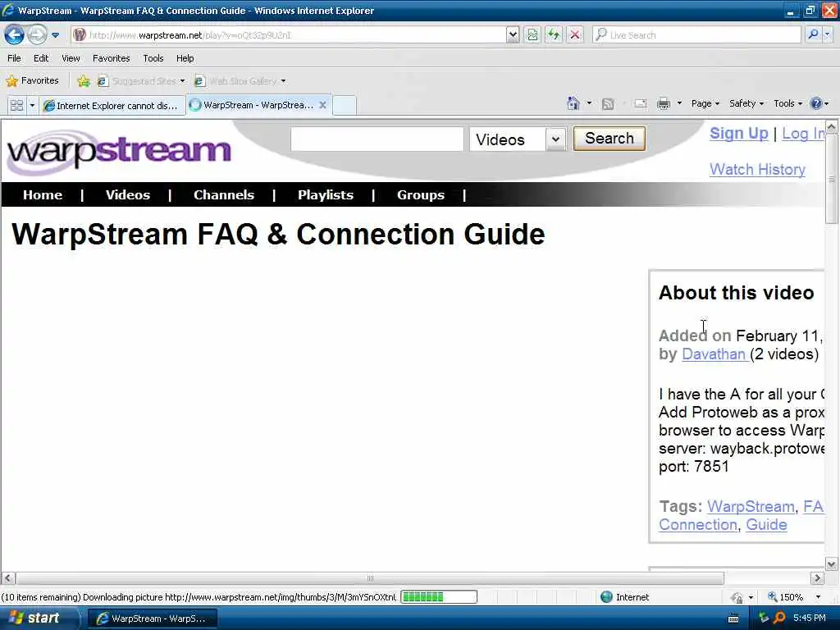Open Web Slice Gallery favorites item
Viewport: 840px width, 630px height.
pos(240,81)
